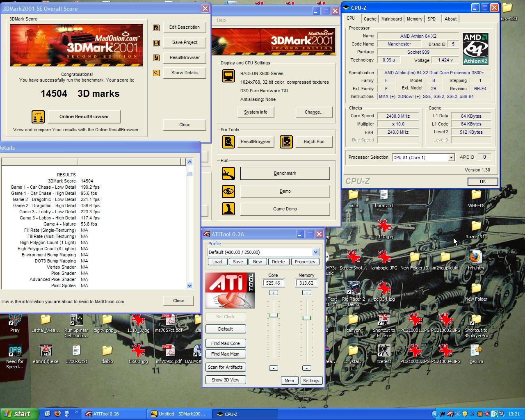
Task: Click the ResultBrowser icon next to its button
Action: coord(156,58)
